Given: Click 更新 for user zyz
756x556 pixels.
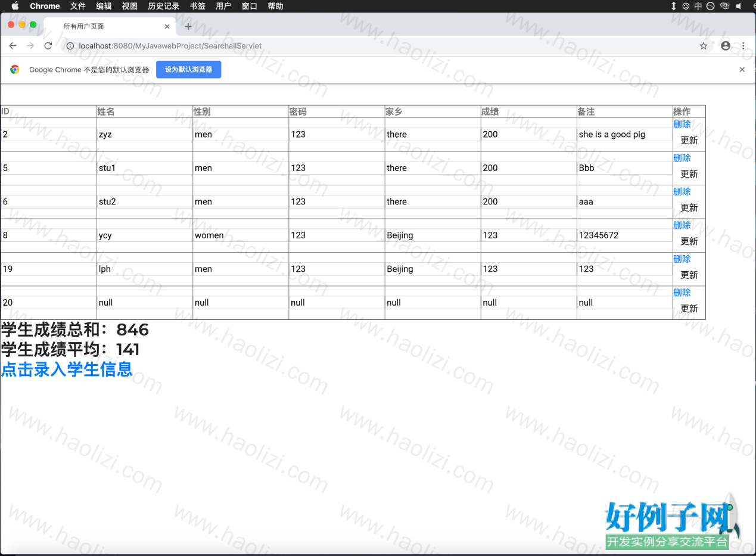Looking at the screenshot, I should [x=689, y=141].
